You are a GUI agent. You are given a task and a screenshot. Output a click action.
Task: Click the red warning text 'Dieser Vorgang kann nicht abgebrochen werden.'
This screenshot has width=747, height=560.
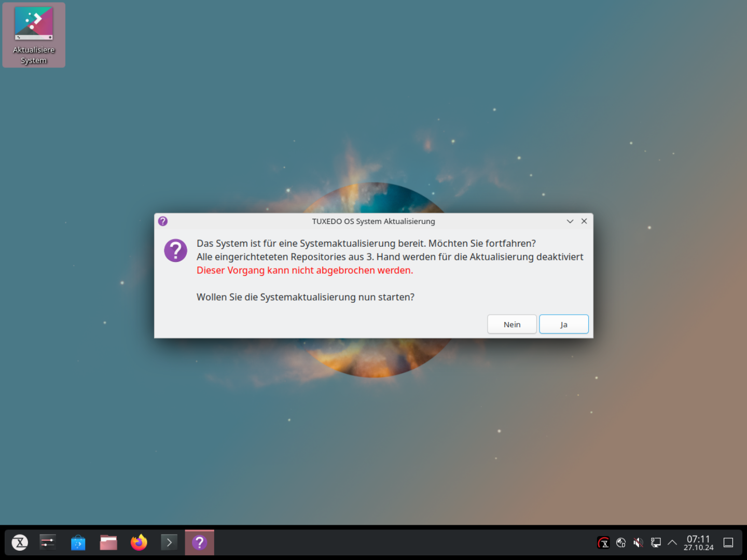(305, 270)
